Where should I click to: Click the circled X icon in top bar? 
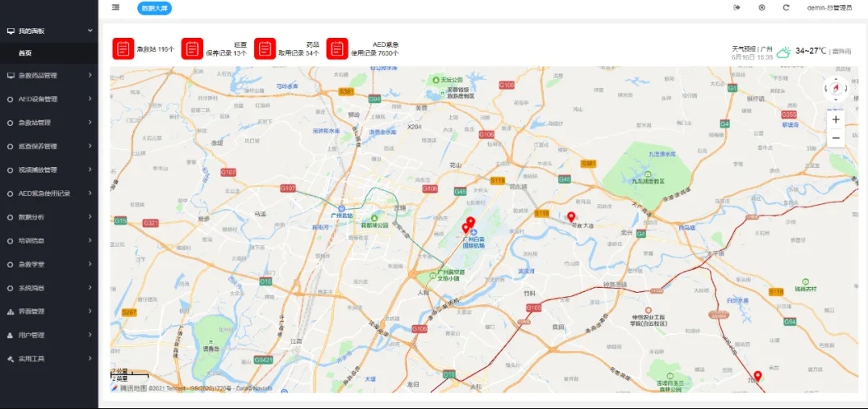tap(762, 7)
